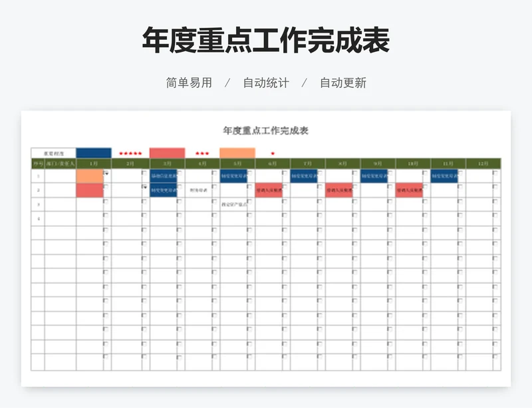Viewport: 532px width, 408px height.
Task: Click the row number 1 cell
Action: [x=38, y=176]
